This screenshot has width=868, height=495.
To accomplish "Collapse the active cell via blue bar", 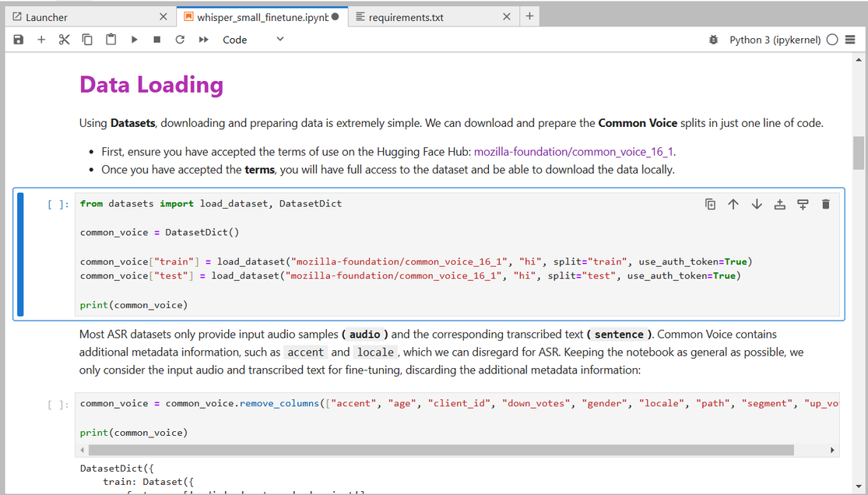I will click(20, 255).
